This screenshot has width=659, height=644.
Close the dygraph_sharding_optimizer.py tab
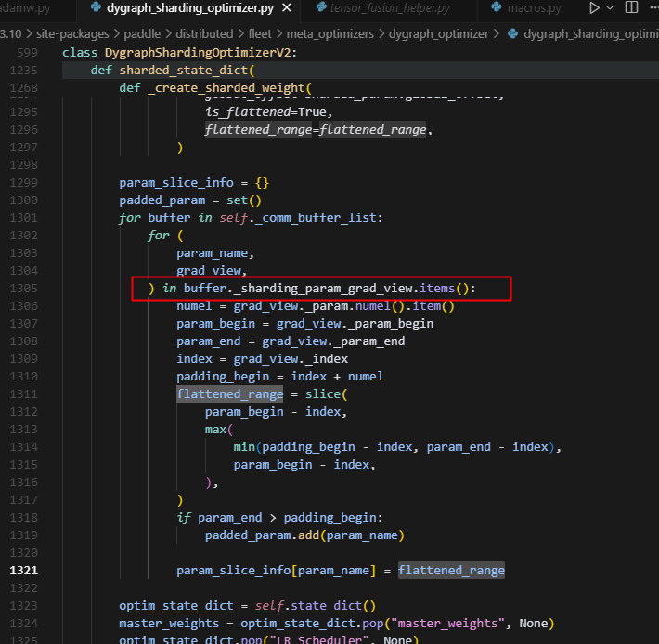coord(286,9)
